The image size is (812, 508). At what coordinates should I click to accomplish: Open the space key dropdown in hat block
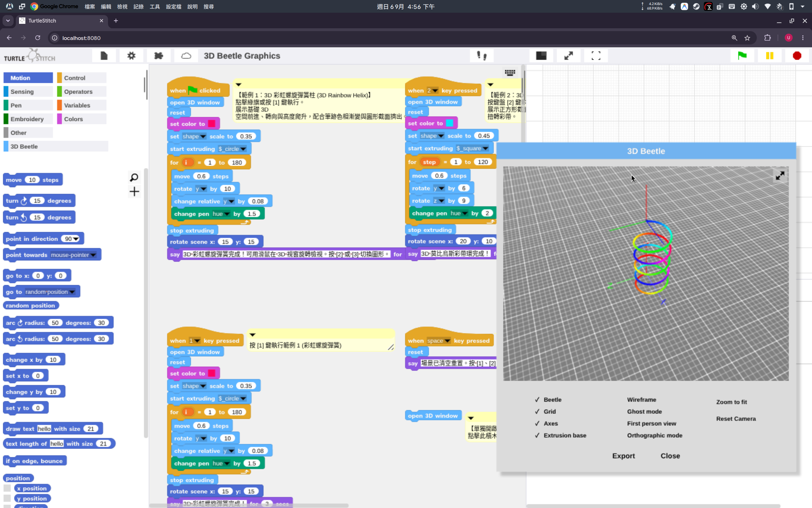(447, 341)
